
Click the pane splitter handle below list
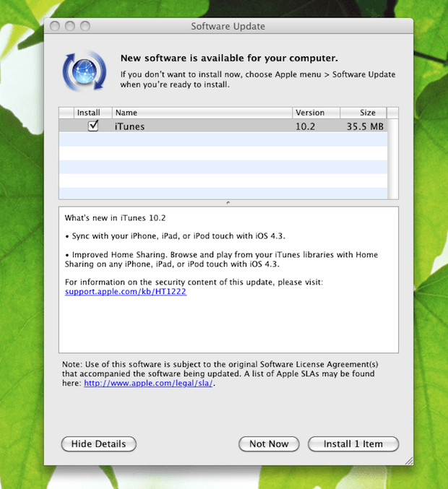pyautogui.click(x=228, y=203)
